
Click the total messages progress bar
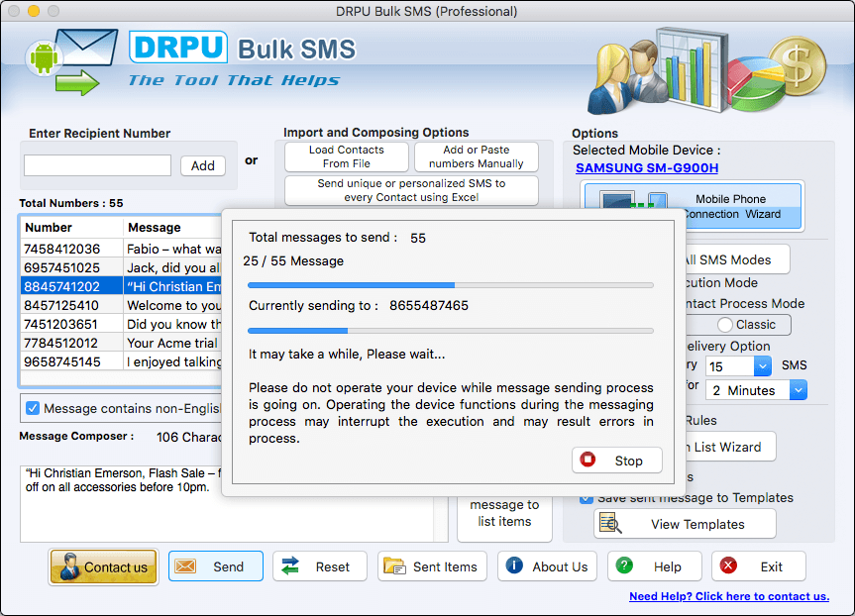point(451,285)
